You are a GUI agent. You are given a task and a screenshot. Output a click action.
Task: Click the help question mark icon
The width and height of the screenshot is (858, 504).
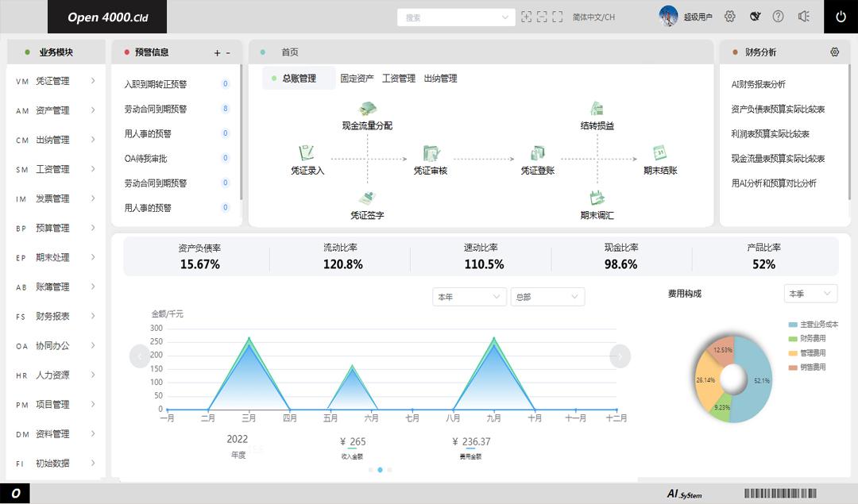778,17
